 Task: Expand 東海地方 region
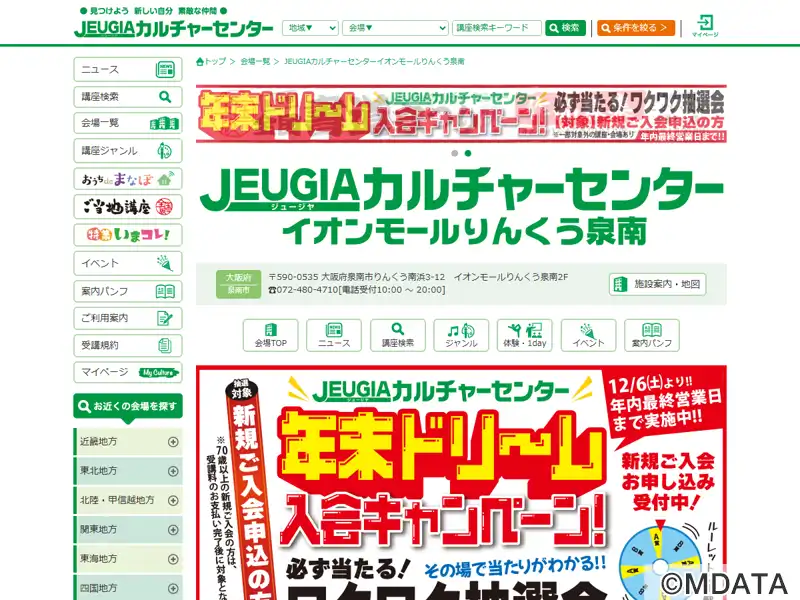(128, 559)
